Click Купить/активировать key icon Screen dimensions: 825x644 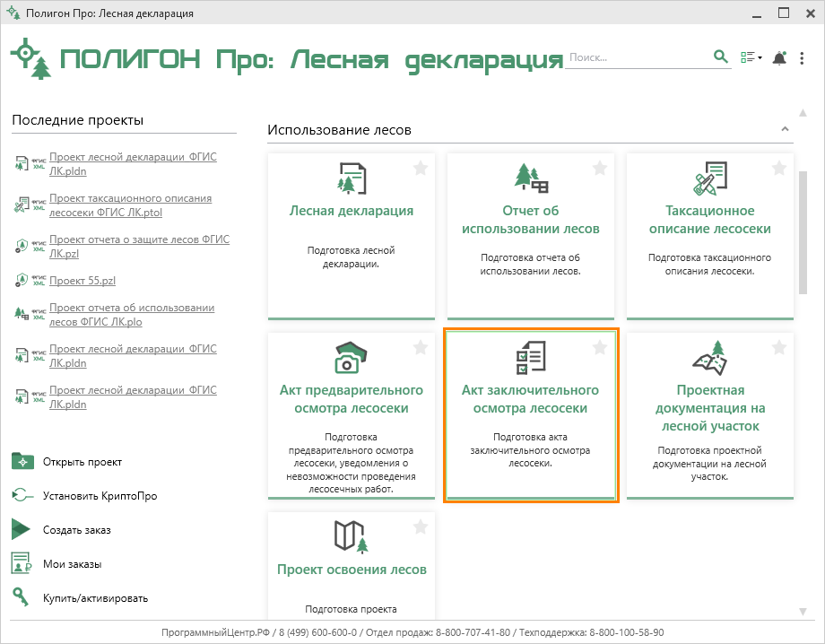point(21,596)
